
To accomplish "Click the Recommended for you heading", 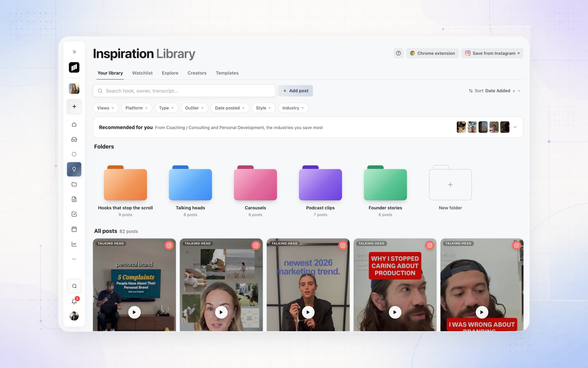I will click(x=126, y=127).
